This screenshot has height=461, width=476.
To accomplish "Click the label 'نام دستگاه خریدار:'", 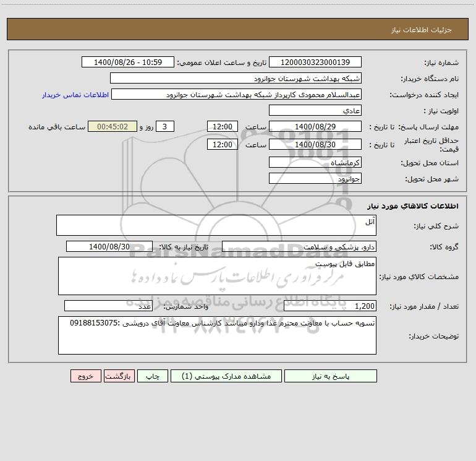I will pyautogui.click(x=430, y=79).
